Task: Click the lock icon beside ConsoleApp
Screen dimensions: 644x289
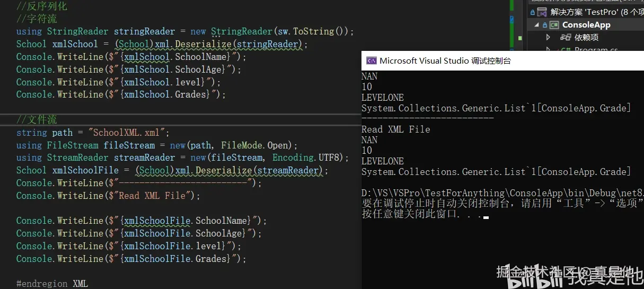Action: (x=544, y=25)
